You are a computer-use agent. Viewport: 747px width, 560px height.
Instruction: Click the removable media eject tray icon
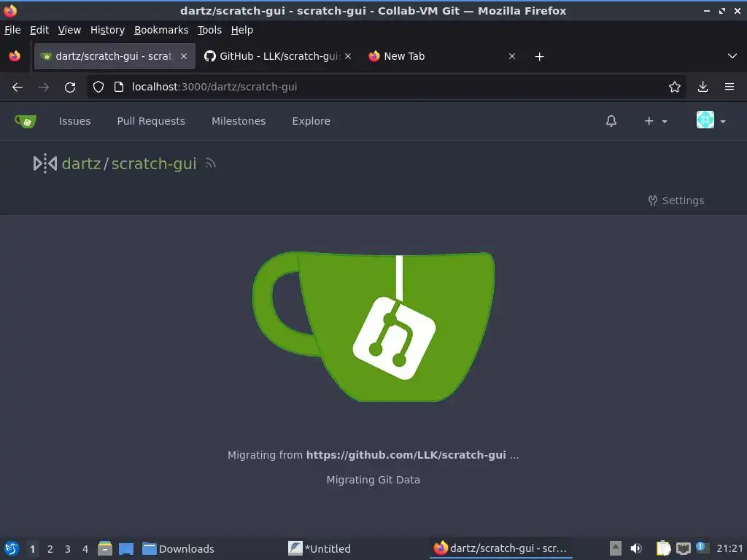pos(616,548)
